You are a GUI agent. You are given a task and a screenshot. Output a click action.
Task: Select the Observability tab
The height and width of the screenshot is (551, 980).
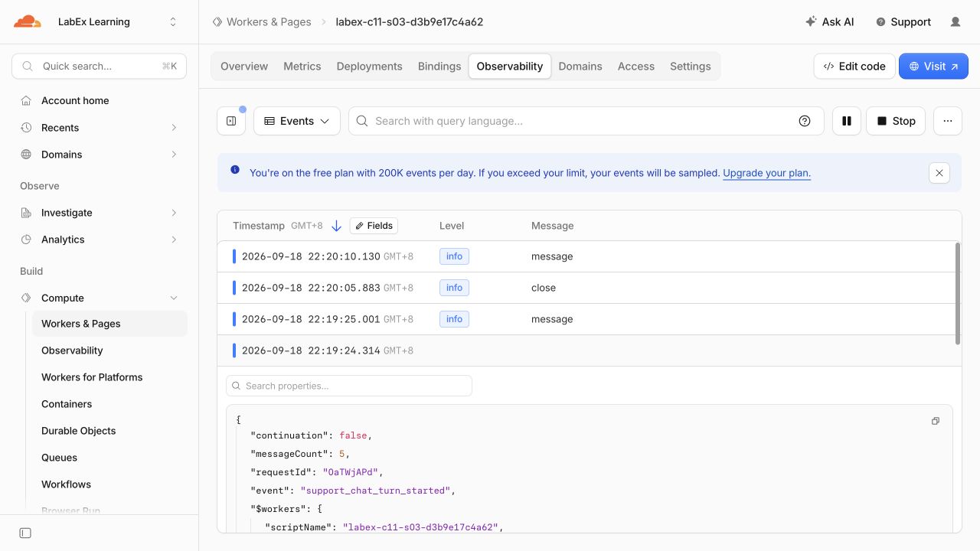click(x=510, y=67)
